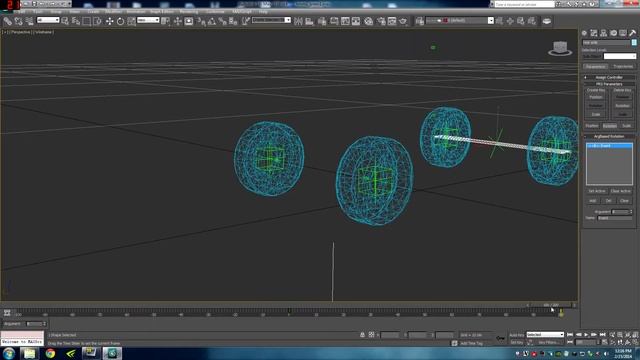The width and height of the screenshot is (640, 360).
Task: Open Render Setup dialog
Action: tap(381, 21)
